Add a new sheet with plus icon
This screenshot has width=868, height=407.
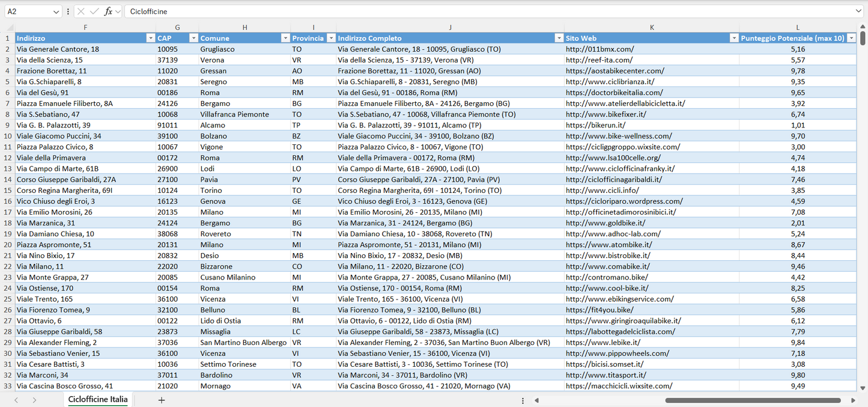tap(161, 400)
